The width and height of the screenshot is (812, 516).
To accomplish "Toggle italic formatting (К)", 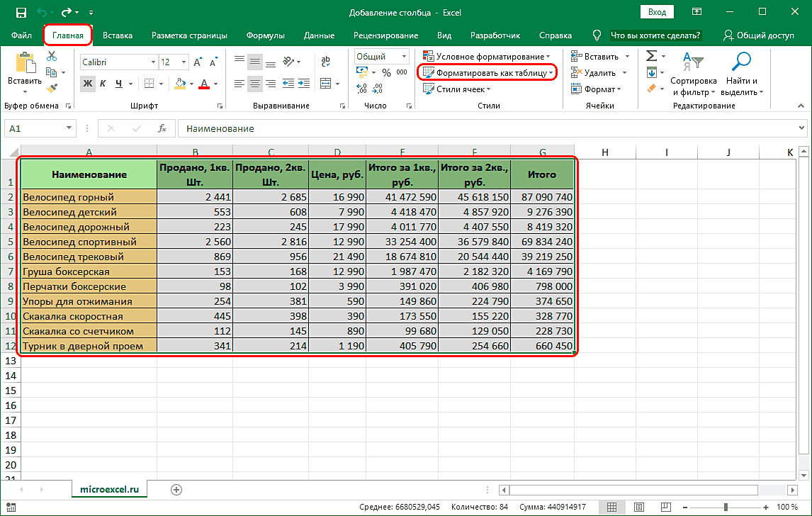I will [x=103, y=84].
